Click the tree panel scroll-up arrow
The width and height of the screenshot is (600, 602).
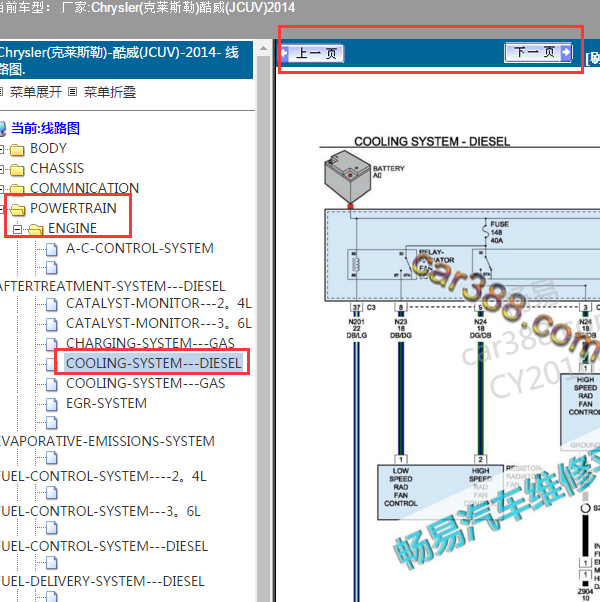pyautogui.click(x=263, y=48)
